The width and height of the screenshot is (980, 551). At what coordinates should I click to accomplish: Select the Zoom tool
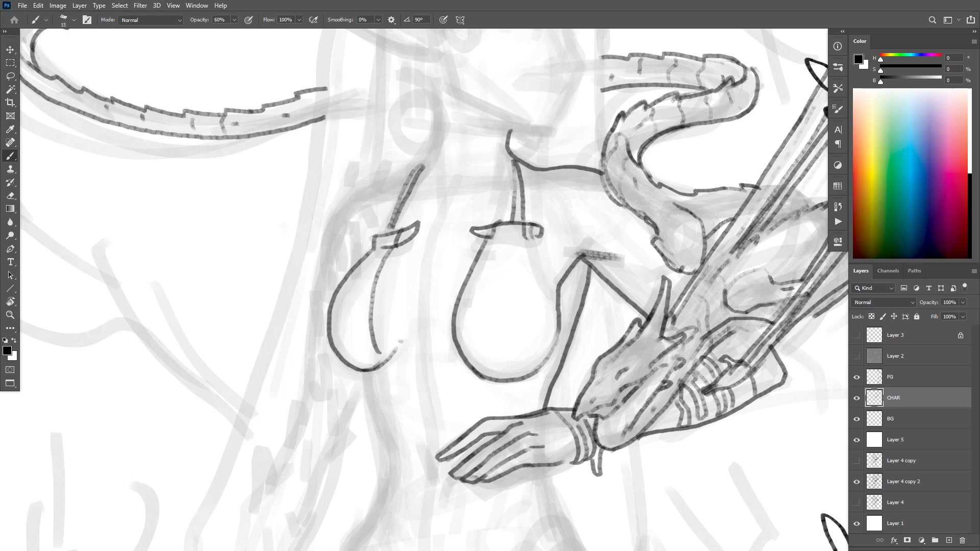pos(10,315)
